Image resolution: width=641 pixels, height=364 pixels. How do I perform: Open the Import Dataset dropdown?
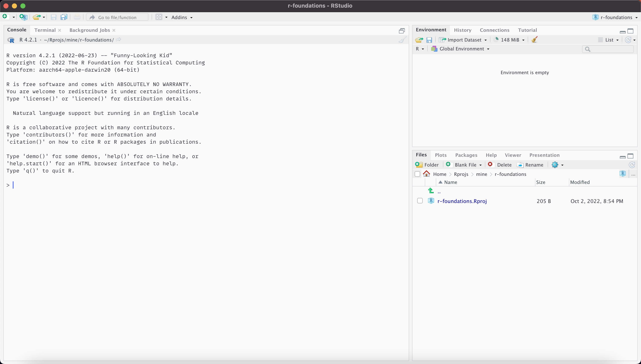click(x=463, y=40)
